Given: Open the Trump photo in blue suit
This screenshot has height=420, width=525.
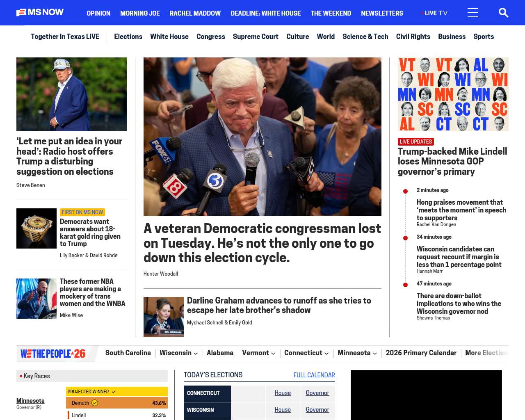Looking at the screenshot, I should 72,94.
